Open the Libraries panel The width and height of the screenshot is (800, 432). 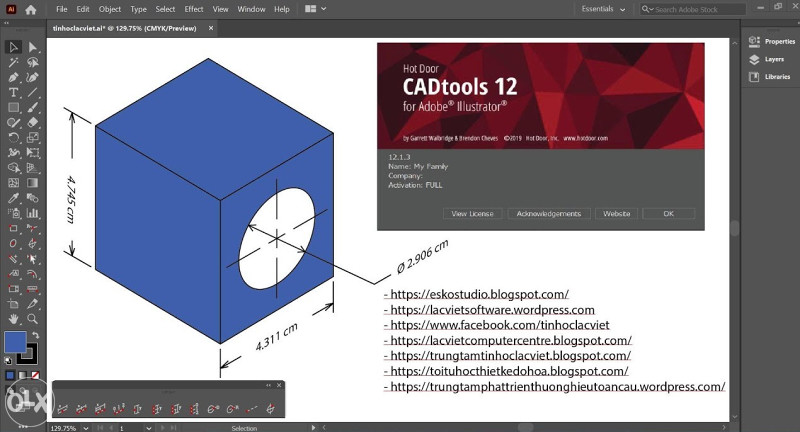[x=770, y=77]
